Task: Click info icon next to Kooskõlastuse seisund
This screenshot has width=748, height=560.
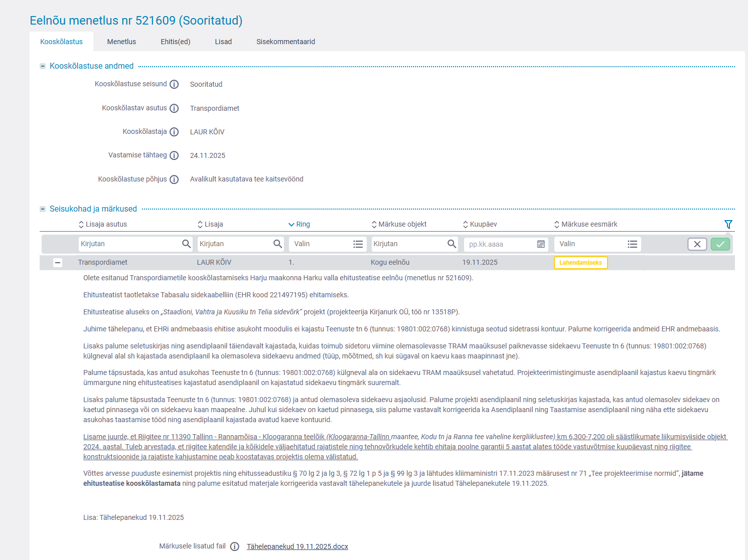Action: [x=174, y=84]
